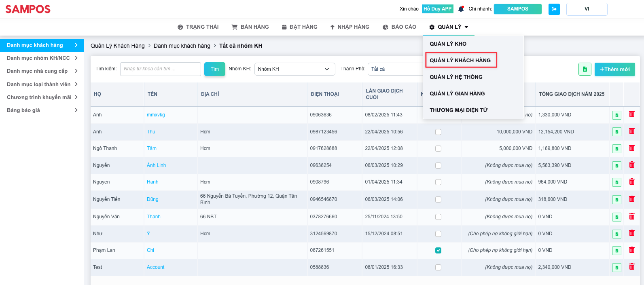644x285 pixels.
Task: Delete customer Thanh via trash icon
Action: click(632, 217)
